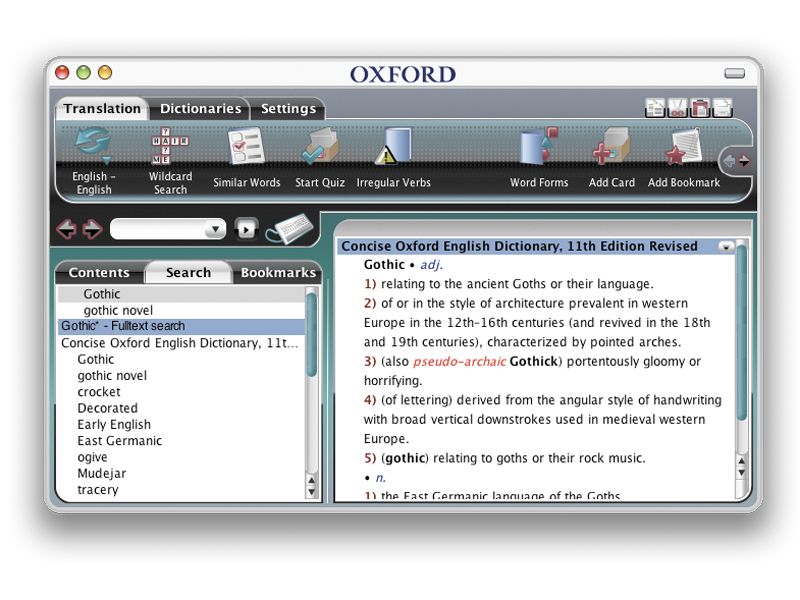The width and height of the screenshot is (800, 600).
Task: Click the back navigation arrow
Action: 68,229
